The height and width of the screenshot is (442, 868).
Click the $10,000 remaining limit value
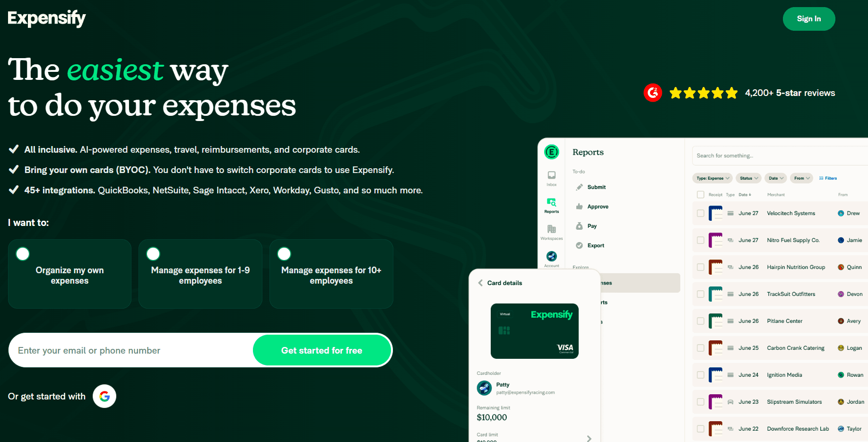tap(492, 417)
